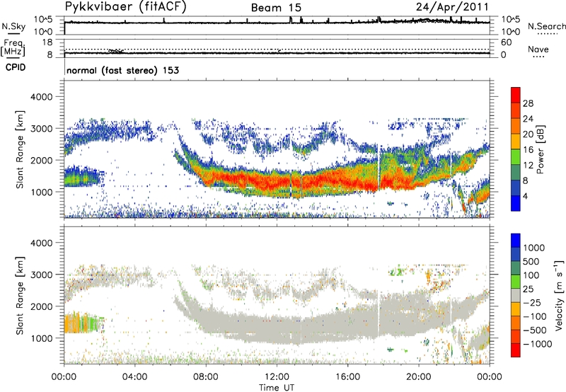
Task: Click the 16:00 time axis tick
Action: point(347,377)
